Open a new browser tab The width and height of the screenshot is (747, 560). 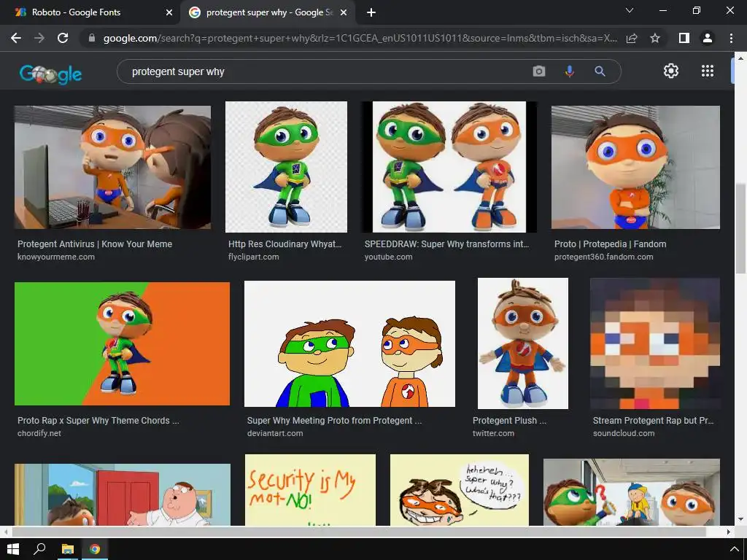click(x=371, y=12)
